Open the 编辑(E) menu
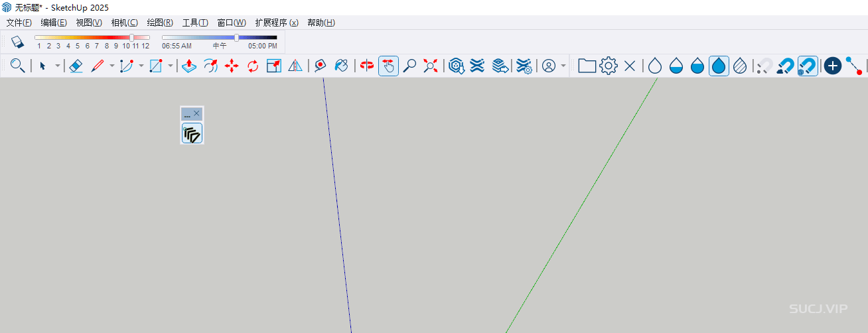The image size is (868, 333). (x=54, y=23)
